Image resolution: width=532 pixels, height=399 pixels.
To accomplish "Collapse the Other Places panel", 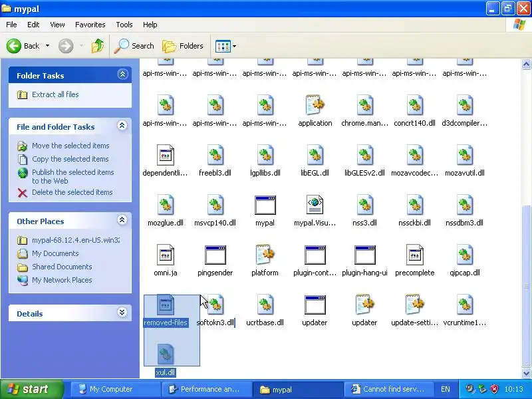I will (122, 220).
